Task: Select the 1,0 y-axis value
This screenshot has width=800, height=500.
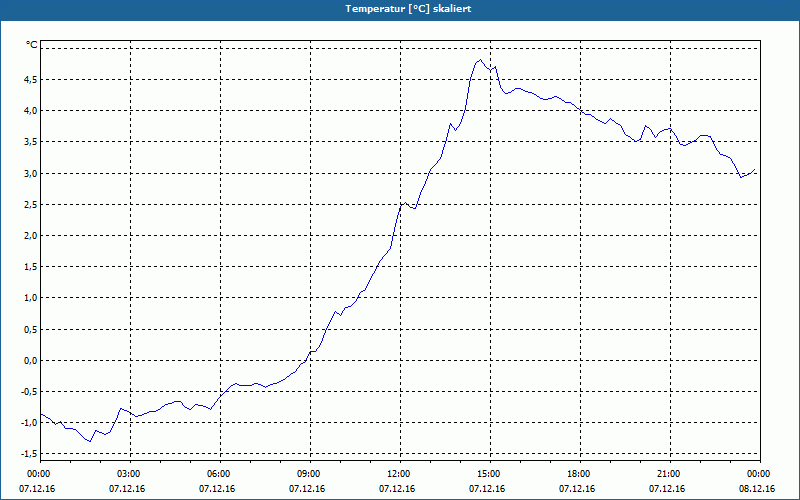Action: pyautogui.click(x=30, y=298)
